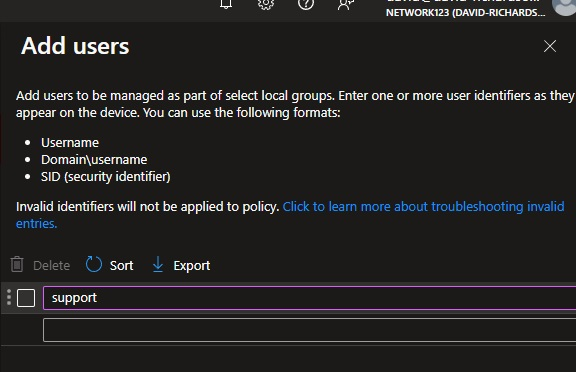Click the user avatar in the top corner
Image resolution: width=576 pixels, height=372 pixels.
tap(564, 6)
